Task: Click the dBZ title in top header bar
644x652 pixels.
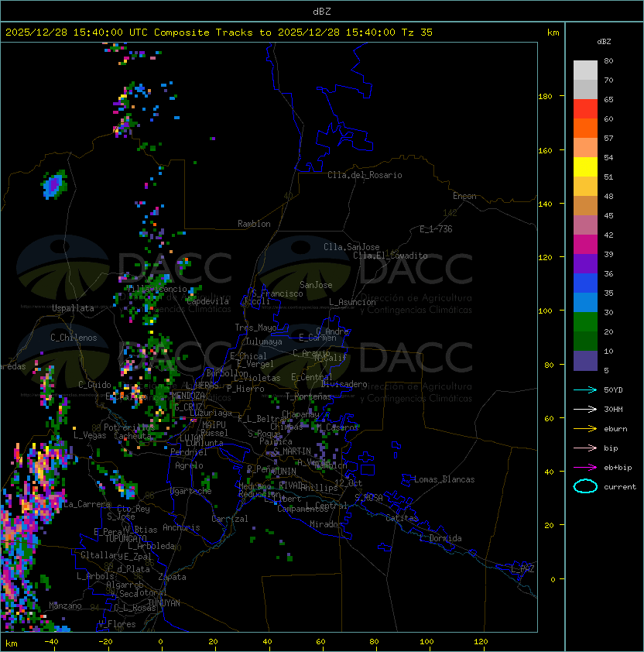Action: click(x=322, y=11)
